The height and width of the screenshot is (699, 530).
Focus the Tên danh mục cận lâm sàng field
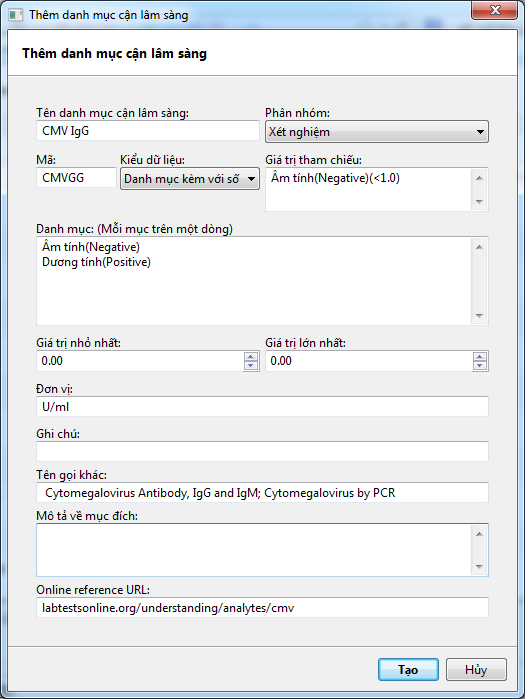click(x=148, y=131)
